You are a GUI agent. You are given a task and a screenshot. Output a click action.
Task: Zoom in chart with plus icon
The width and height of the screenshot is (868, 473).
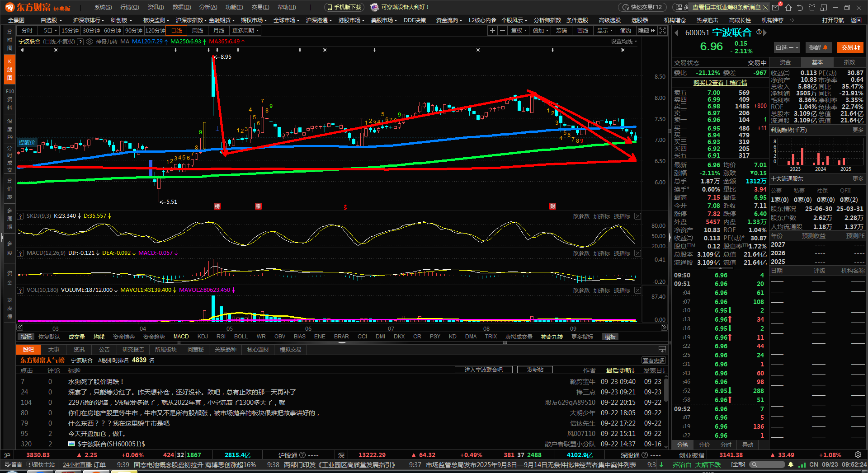point(492,31)
